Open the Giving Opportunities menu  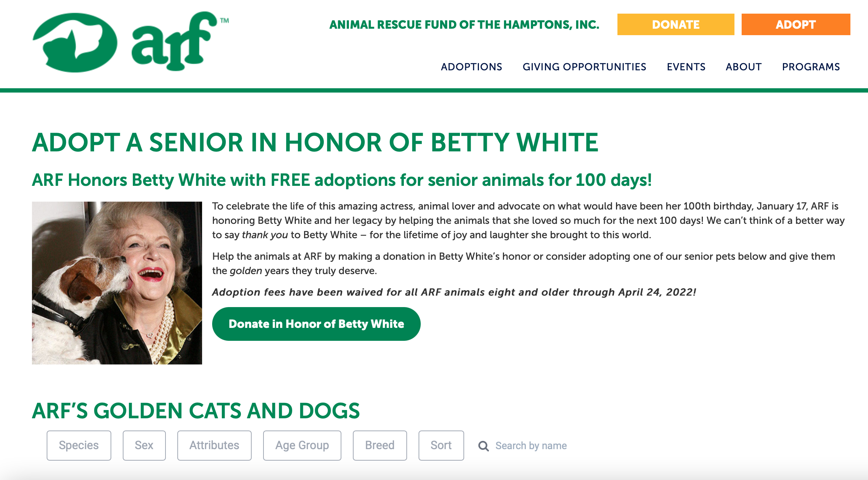pos(584,67)
